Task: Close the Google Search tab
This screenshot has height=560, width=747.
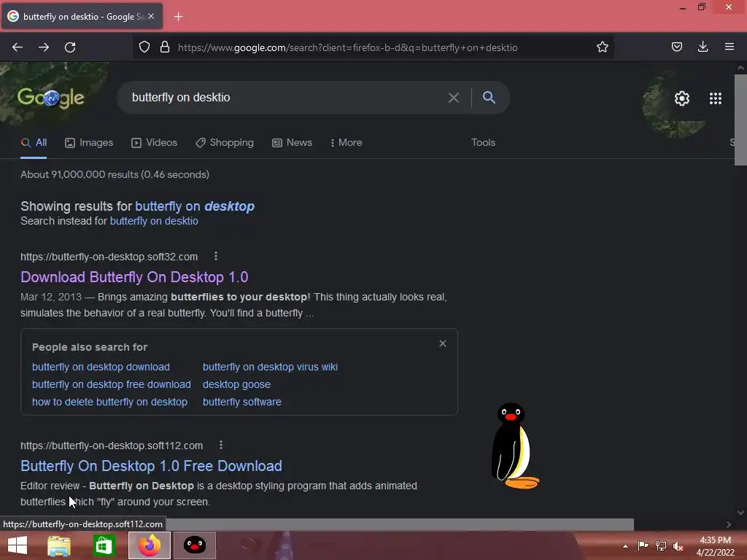Action: (151, 16)
